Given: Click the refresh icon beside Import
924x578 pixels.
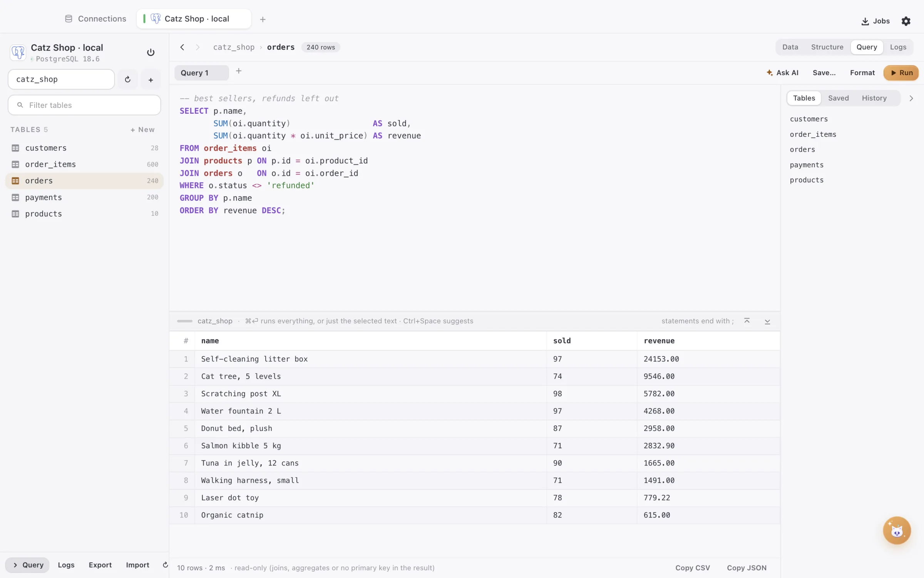Looking at the screenshot, I should (x=165, y=565).
